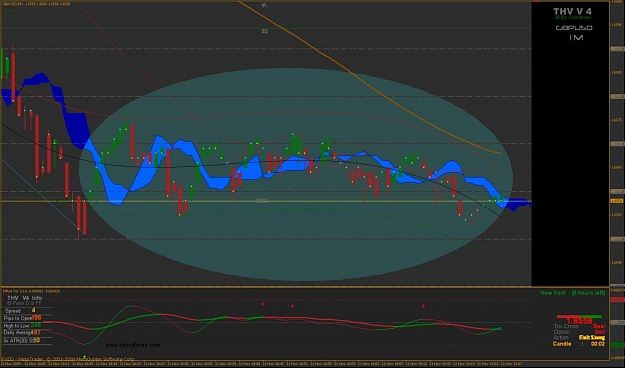625x368 pixels.
Task: Select the current price marker on the price axis
Action: pos(617,201)
